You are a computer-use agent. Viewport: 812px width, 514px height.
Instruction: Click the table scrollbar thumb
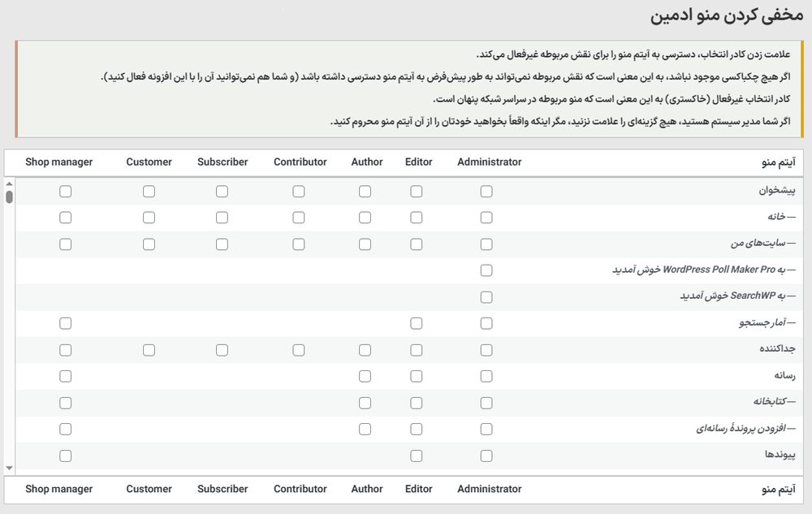click(x=9, y=197)
